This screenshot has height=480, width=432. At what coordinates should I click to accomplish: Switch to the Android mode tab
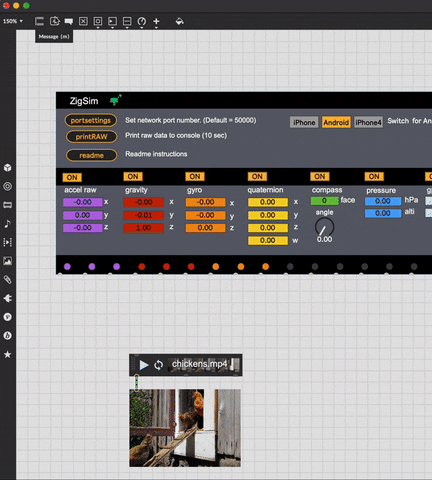tap(336, 122)
